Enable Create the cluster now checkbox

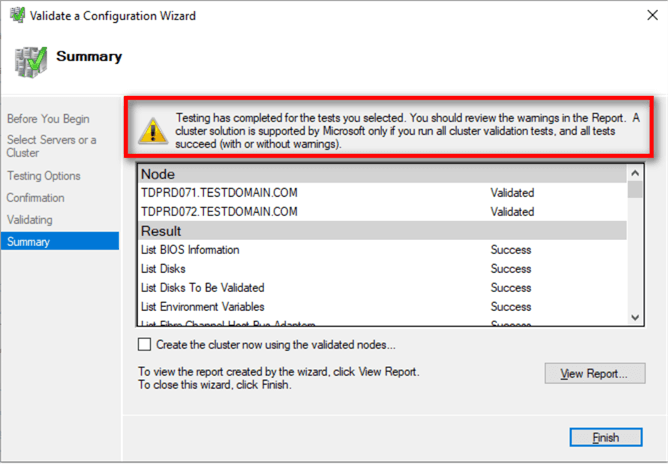pos(145,345)
